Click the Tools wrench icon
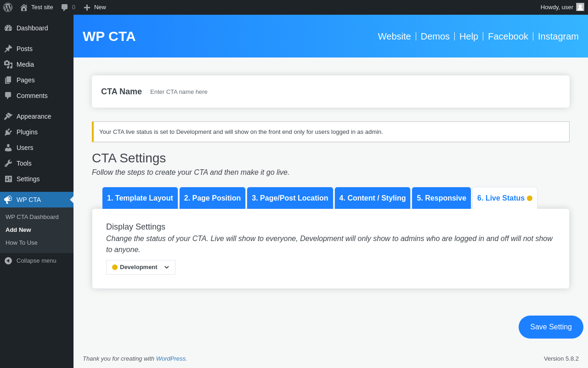The width and height of the screenshot is (588, 368). pos(8,163)
